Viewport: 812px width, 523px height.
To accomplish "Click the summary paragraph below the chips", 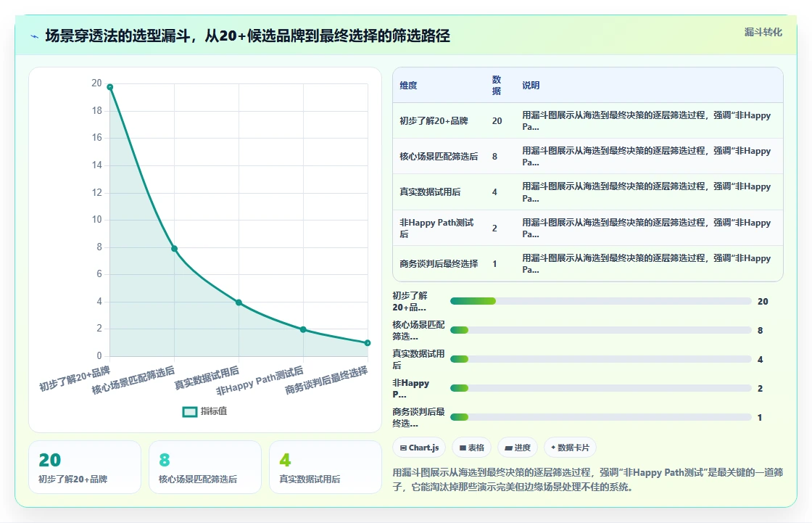I will pyautogui.click(x=588, y=479).
